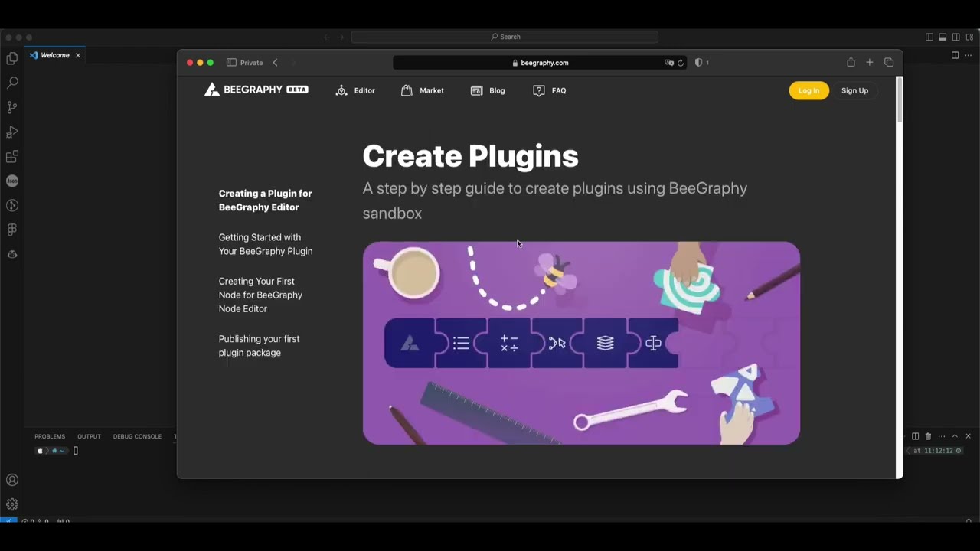Screen dimensions: 980x551
Task: Click the Safari page vertical scrollbar
Action: pos(900,99)
